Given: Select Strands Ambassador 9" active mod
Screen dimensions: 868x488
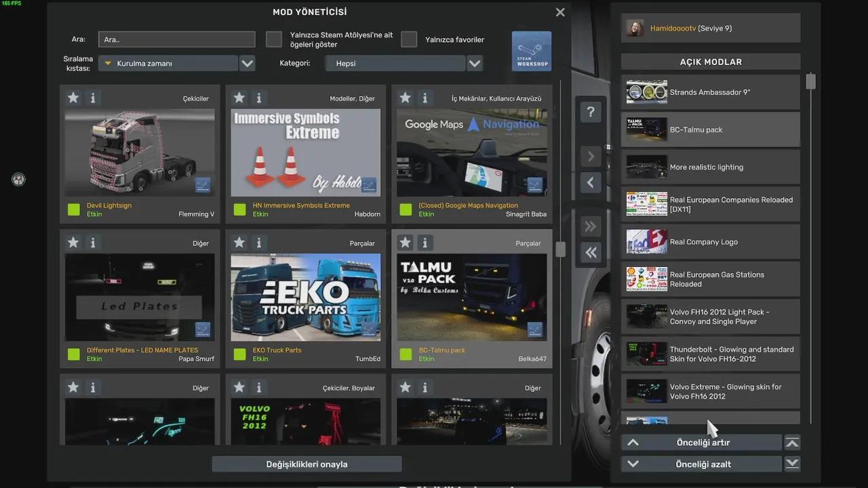Looking at the screenshot, I should 711,92.
